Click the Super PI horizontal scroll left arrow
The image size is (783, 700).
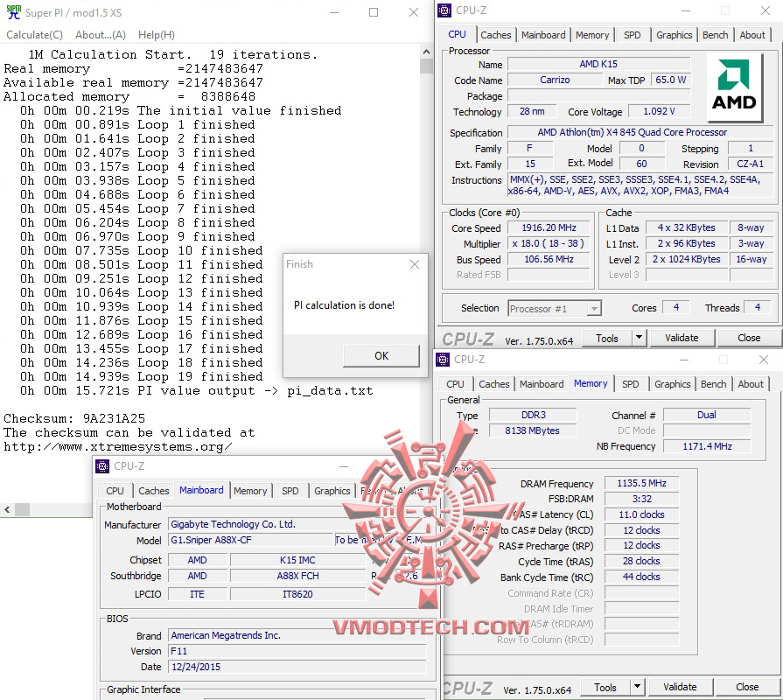[7, 510]
